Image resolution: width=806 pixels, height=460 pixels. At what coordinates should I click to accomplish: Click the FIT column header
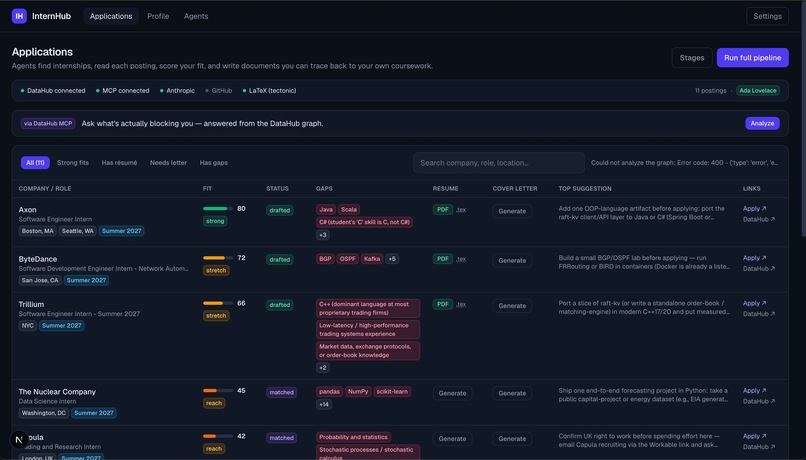207,189
